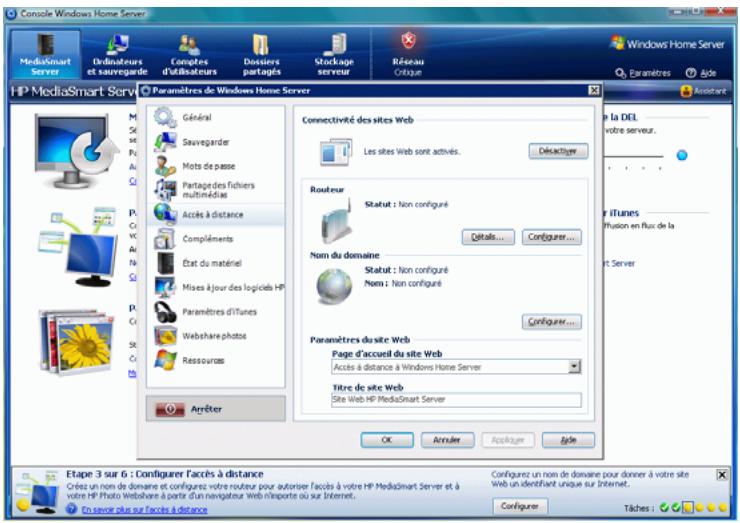This screenshot has height=523, width=740.
Task: Select Mises à jour des logiciels HP icon
Action: pos(165,287)
